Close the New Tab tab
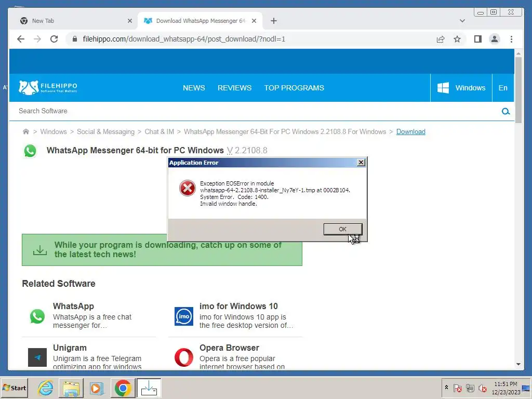 (x=129, y=21)
